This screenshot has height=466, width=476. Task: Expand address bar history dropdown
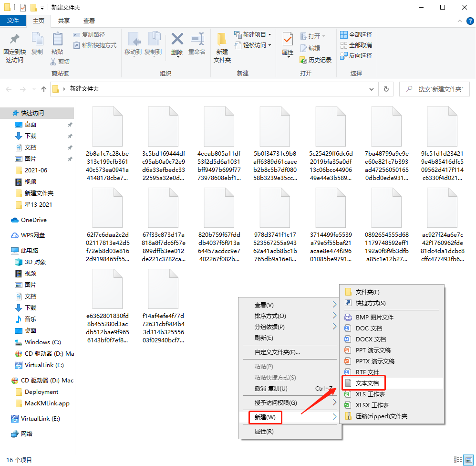coord(371,89)
